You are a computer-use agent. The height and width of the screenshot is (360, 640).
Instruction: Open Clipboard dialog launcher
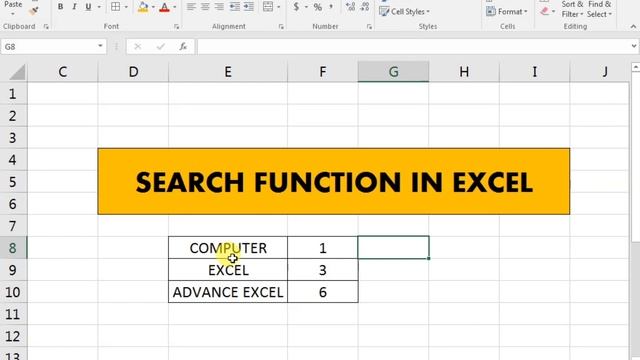pyautogui.click(x=46, y=27)
